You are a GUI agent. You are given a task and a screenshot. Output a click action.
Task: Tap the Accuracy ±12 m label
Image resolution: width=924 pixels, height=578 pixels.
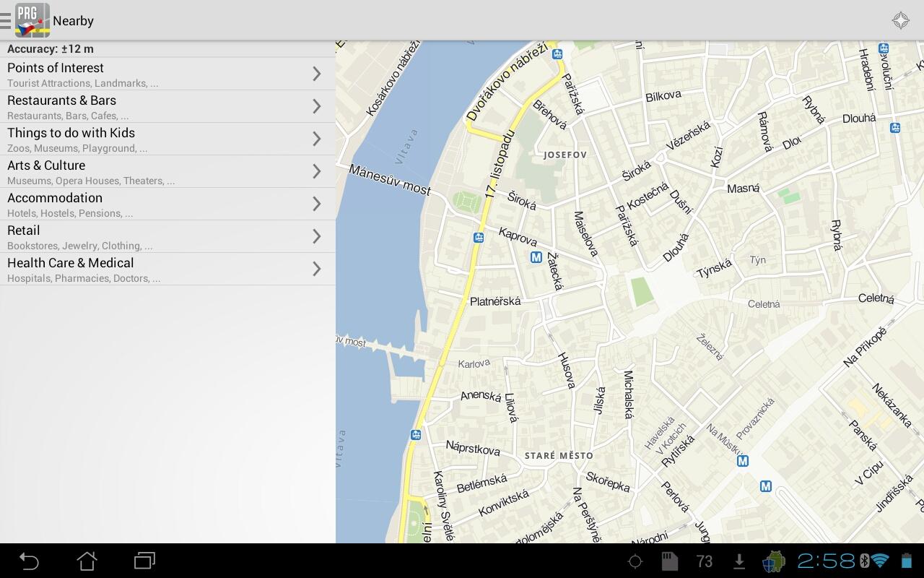tap(51, 49)
